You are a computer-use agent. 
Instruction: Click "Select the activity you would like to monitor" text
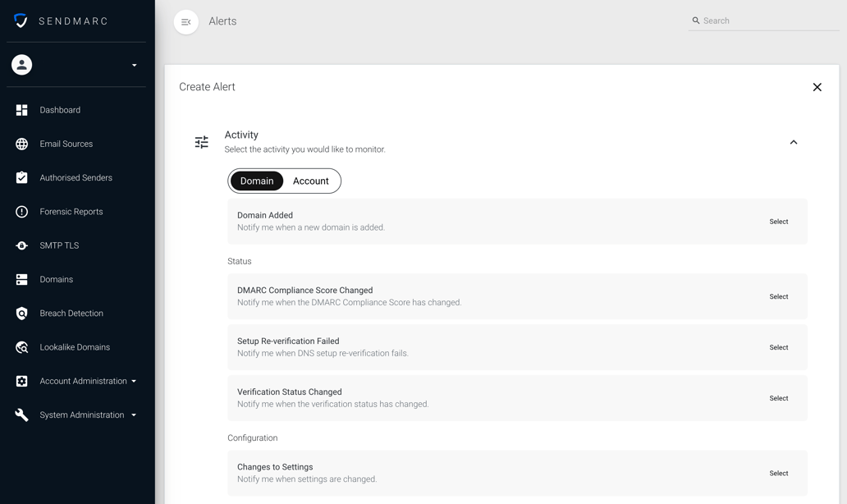tap(304, 149)
